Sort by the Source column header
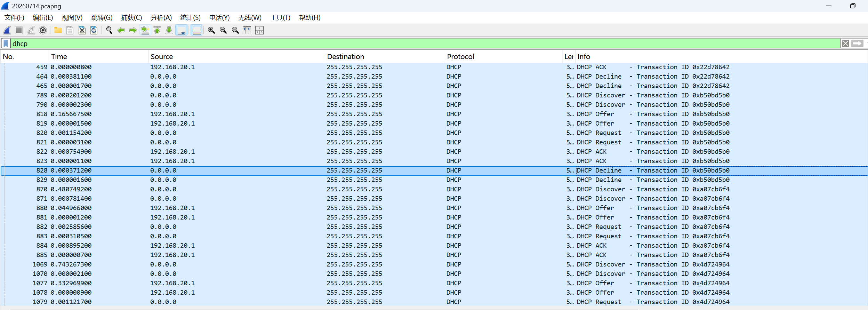 [x=236, y=57]
